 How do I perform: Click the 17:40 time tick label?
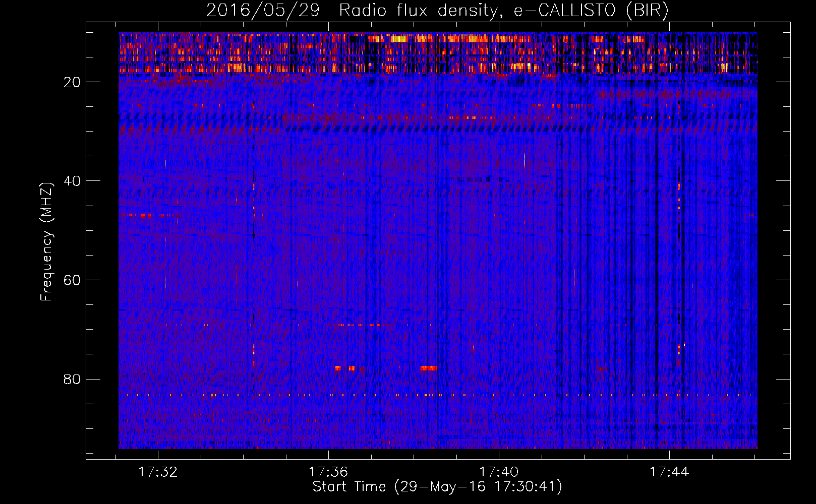point(499,472)
